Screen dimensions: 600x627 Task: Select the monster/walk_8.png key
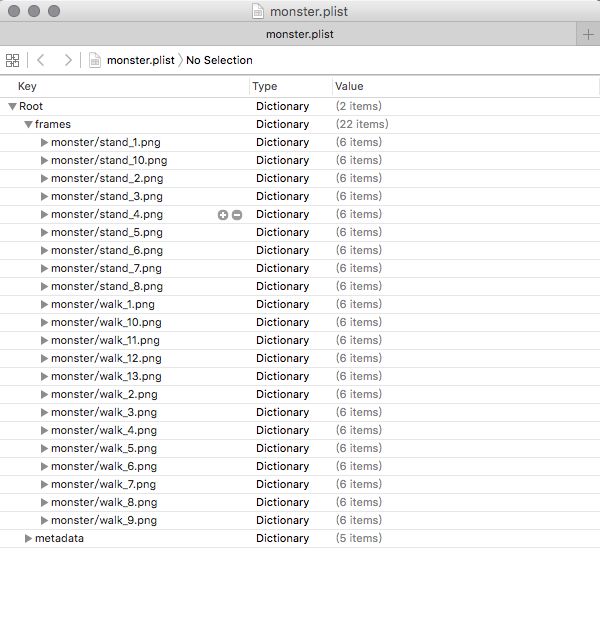pos(104,503)
